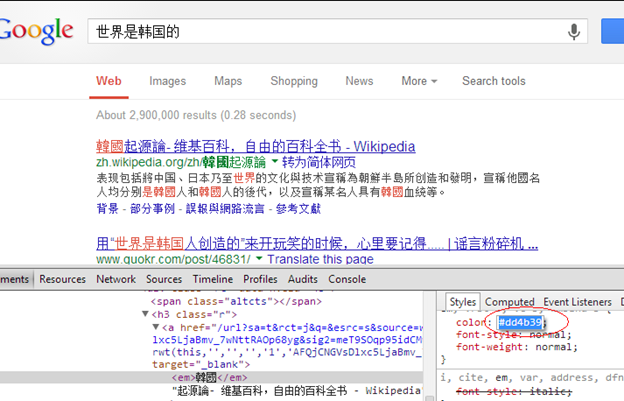This screenshot has width=624, height=401.
Task: Select the Computed sidebar tab
Action: tap(509, 302)
